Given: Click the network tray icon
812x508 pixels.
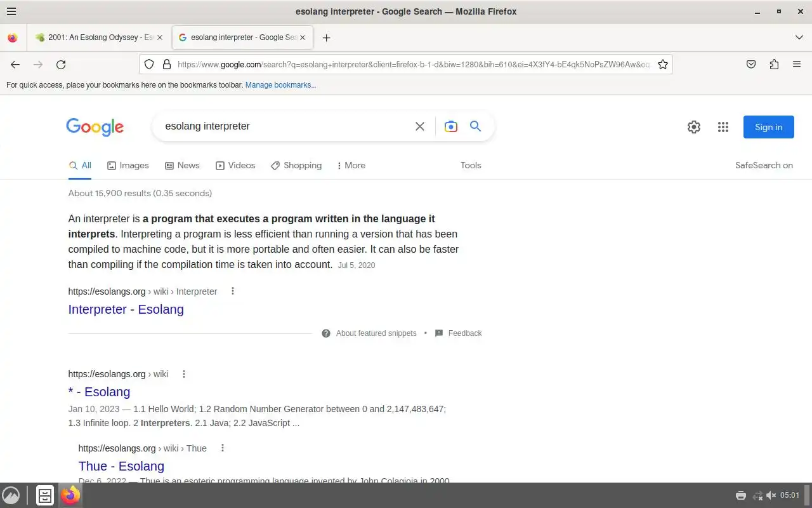Looking at the screenshot, I should [x=757, y=495].
